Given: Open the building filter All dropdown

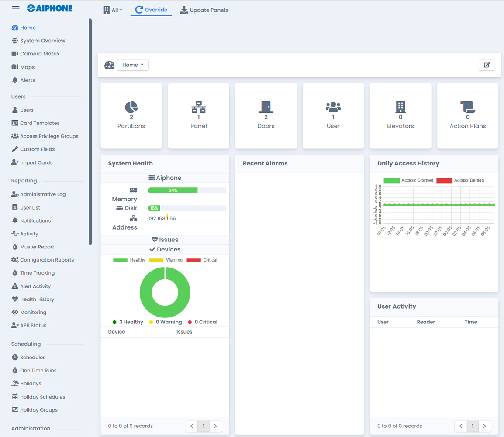Looking at the screenshot, I should [112, 10].
